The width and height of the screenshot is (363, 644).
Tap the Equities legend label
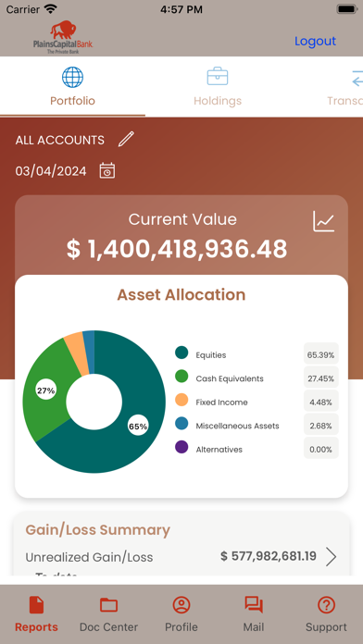click(x=211, y=355)
